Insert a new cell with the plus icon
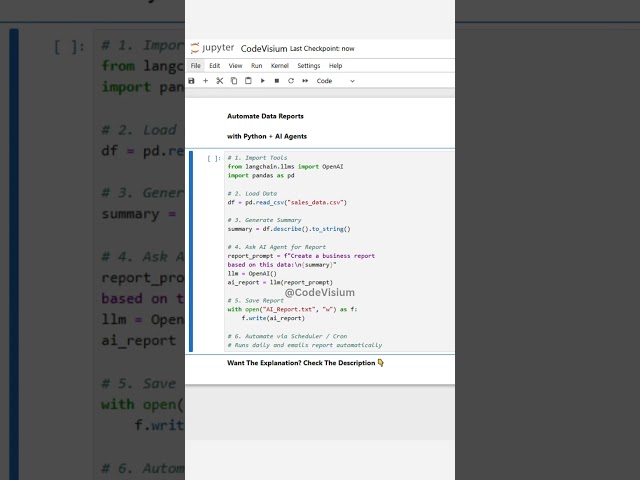The image size is (640, 480). [206, 81]
